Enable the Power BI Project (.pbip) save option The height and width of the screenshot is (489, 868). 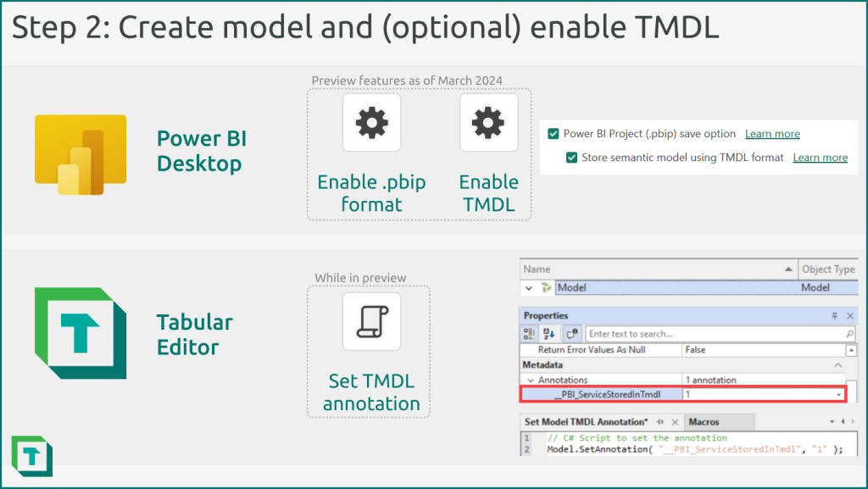point(554,133)
